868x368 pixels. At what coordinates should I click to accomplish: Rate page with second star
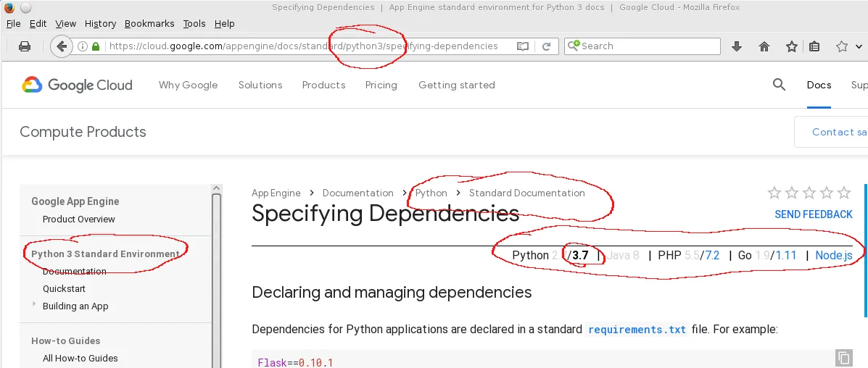click(792, 193)
